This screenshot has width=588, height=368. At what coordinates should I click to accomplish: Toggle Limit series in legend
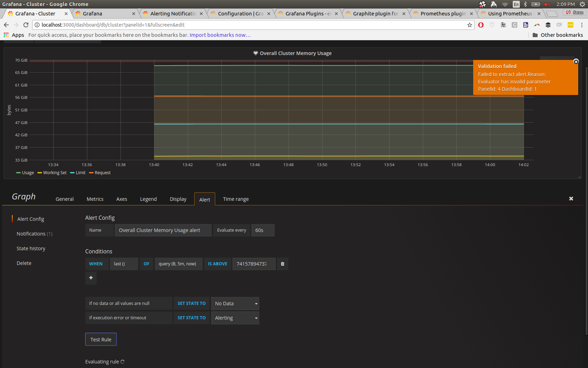tap(78, 173)
